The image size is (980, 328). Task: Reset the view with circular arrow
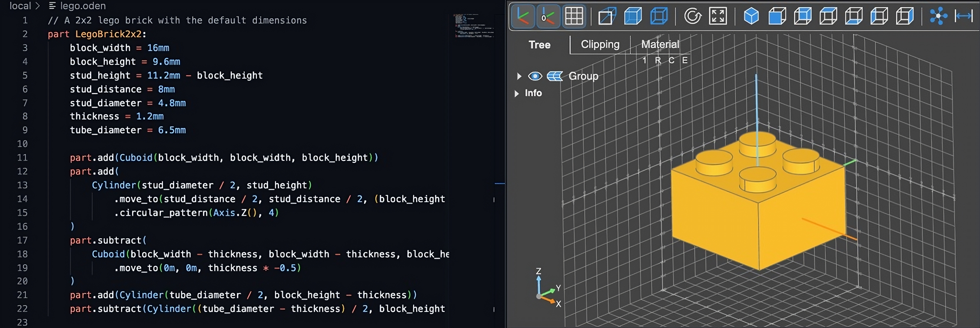click(x=693, y=17)
